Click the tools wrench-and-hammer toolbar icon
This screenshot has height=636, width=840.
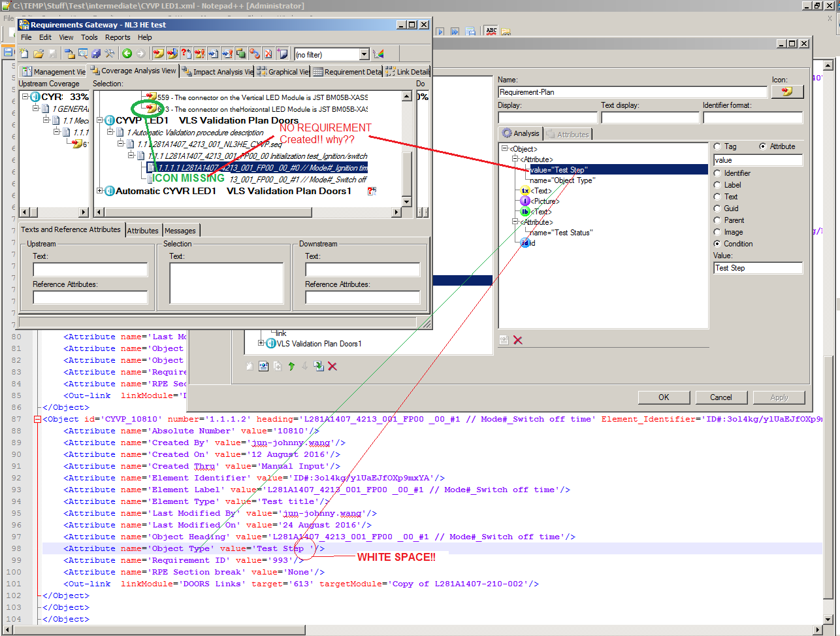tap(110, 54)
